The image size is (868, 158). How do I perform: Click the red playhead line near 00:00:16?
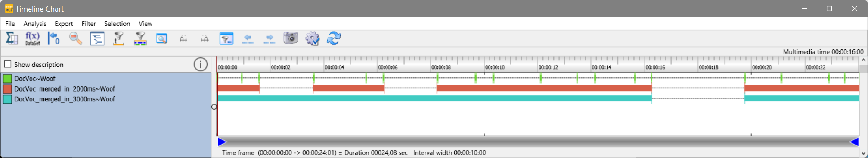click(x=645, y=104)
